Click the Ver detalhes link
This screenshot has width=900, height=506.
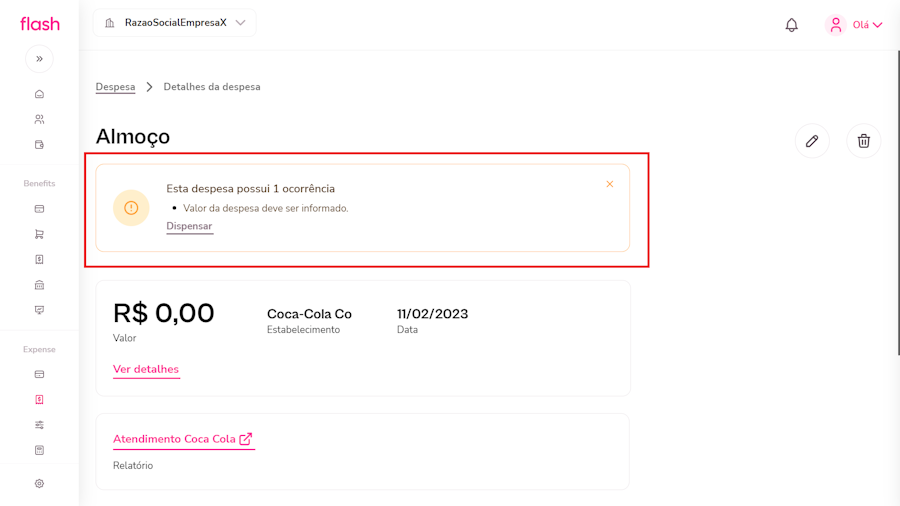(x=146, y=369)
